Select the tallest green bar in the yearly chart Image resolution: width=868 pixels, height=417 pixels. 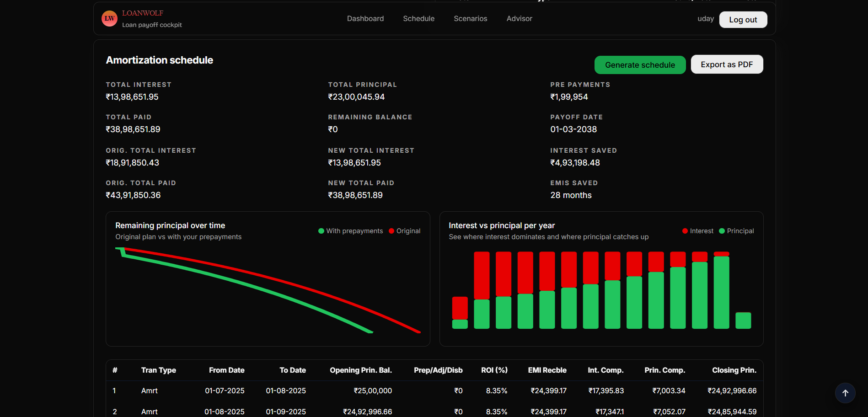[721, 293]
